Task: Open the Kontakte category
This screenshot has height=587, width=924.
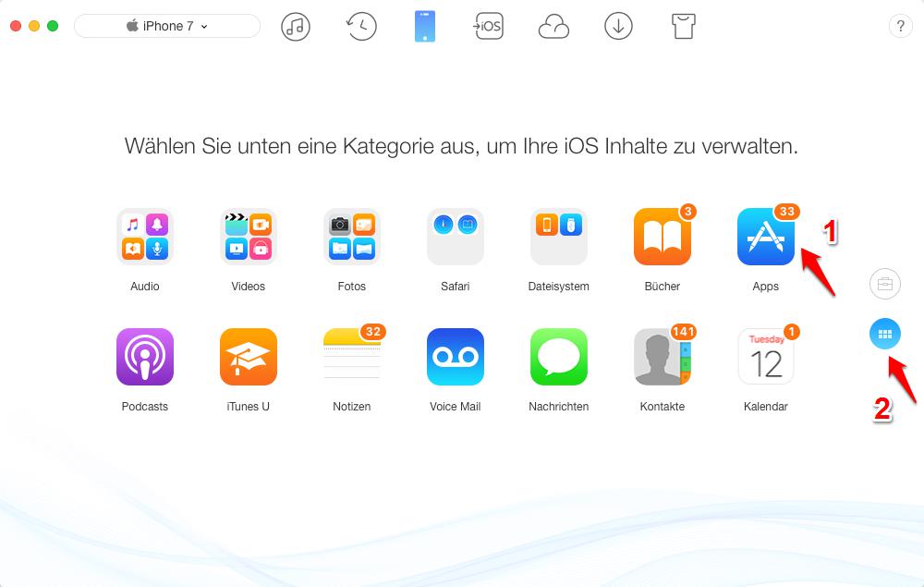Action: pyautogui.click(x=663, y=357)
